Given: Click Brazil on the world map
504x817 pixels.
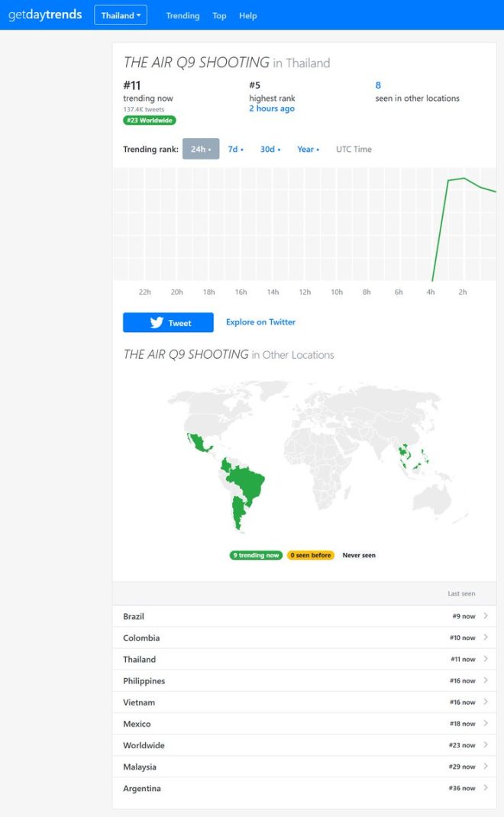Looking at the screenshot, I should click(x=249, y=482).
